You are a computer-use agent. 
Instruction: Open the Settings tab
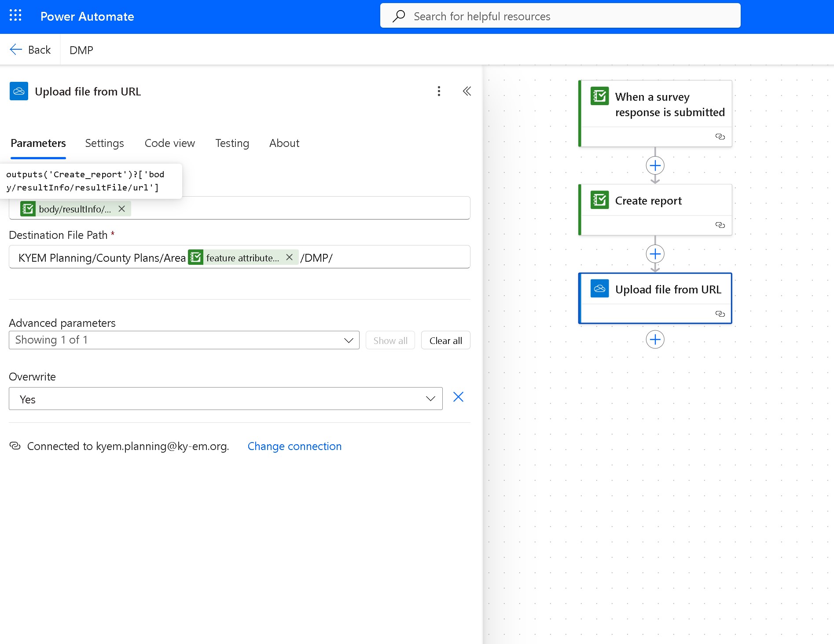pyautogui.click(x=104, y=143)
